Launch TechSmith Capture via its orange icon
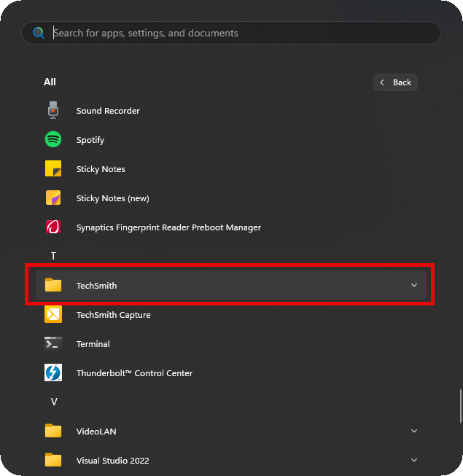This screenshot has width=463, height=476. click(x=53, y=315)
